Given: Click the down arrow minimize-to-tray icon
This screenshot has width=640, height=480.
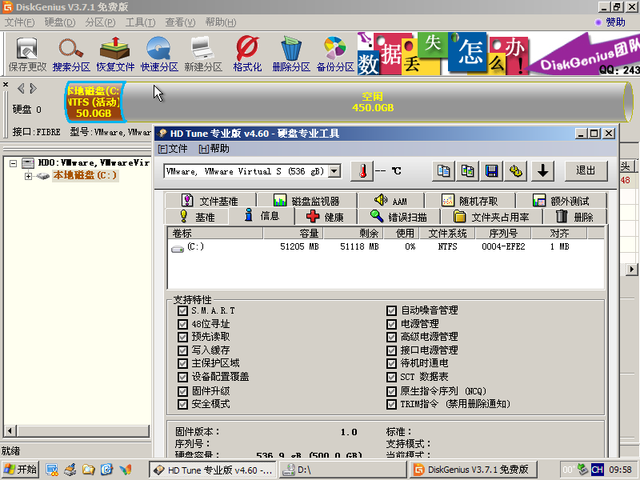Looking at the screenshot, I should coord(542,171).
